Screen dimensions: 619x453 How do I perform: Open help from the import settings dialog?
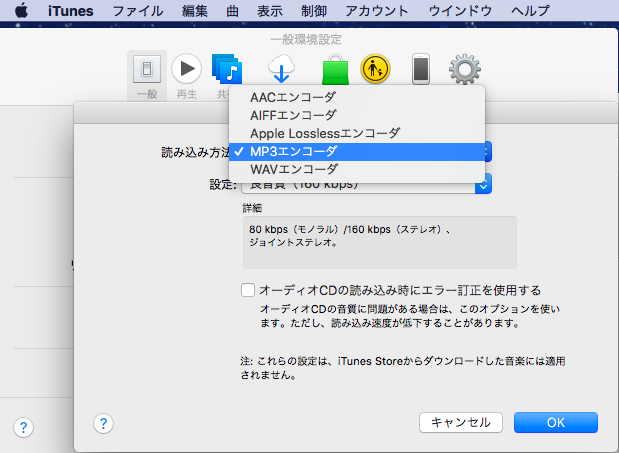103,423
